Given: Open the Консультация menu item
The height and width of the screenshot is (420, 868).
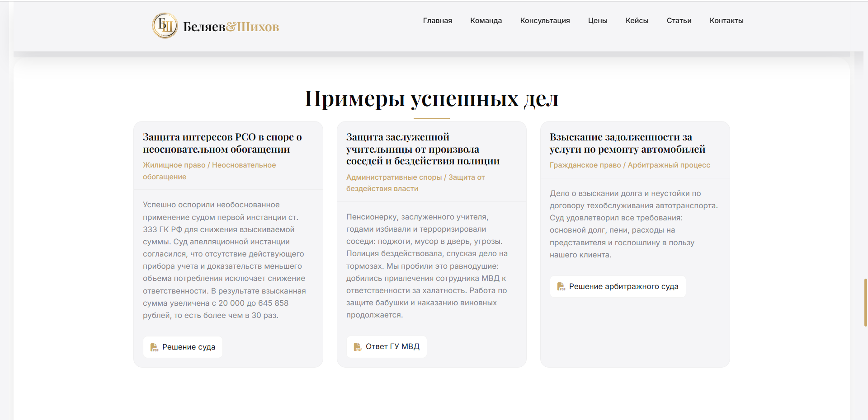Looking at the screenshot, I should pyautogui.click(x=545, y=21).
